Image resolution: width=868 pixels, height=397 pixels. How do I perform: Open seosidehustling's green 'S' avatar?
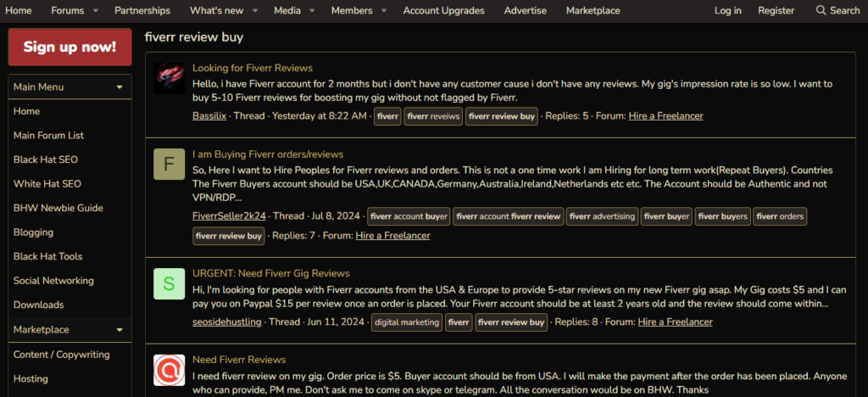169,284
